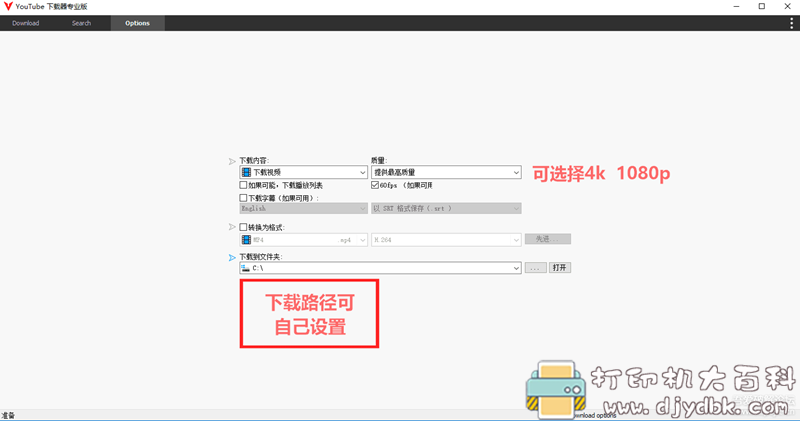Open the C:\ download folder dropdown
Screen dimensions: 800x421
click(380, 268)
